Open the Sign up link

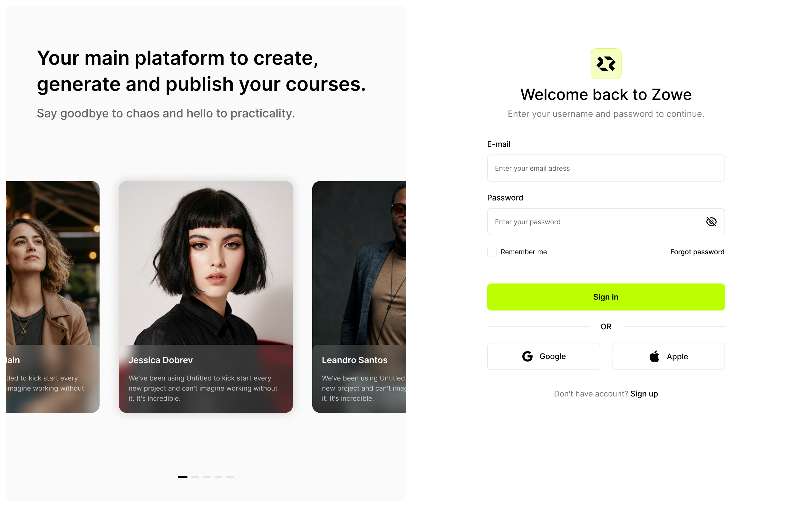coord(644,394)
